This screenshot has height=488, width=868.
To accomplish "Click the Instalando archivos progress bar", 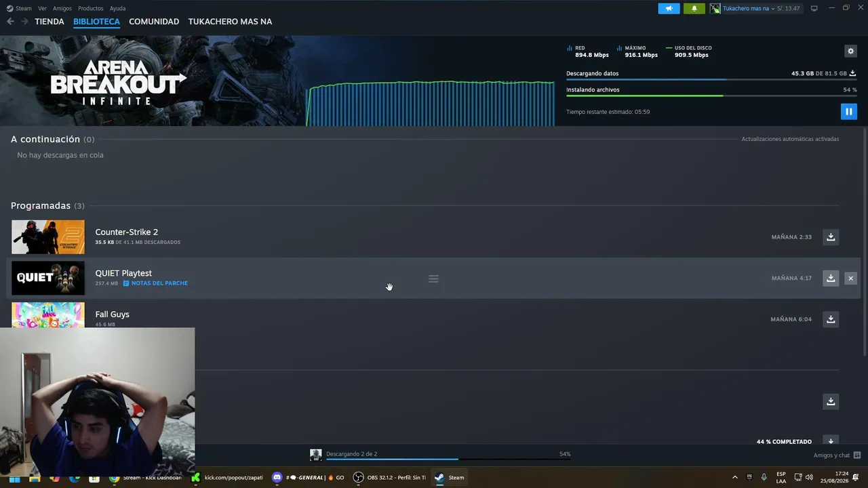I will [711, 96].
